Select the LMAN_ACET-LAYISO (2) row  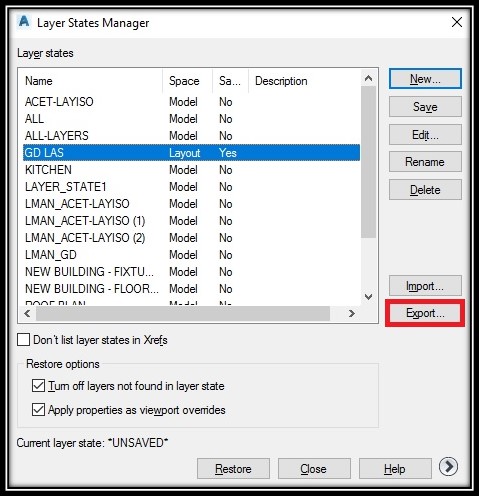click(x=191, y=238)
